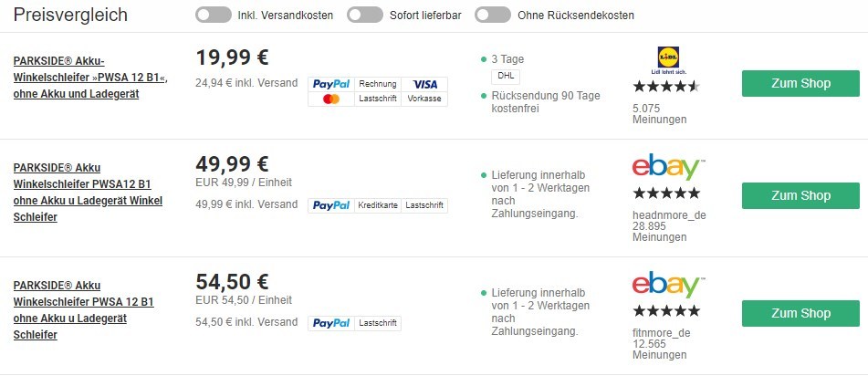Click the eBay logo for headnmore_de
This screenshot has height=376, width=868.
[668, 168]
